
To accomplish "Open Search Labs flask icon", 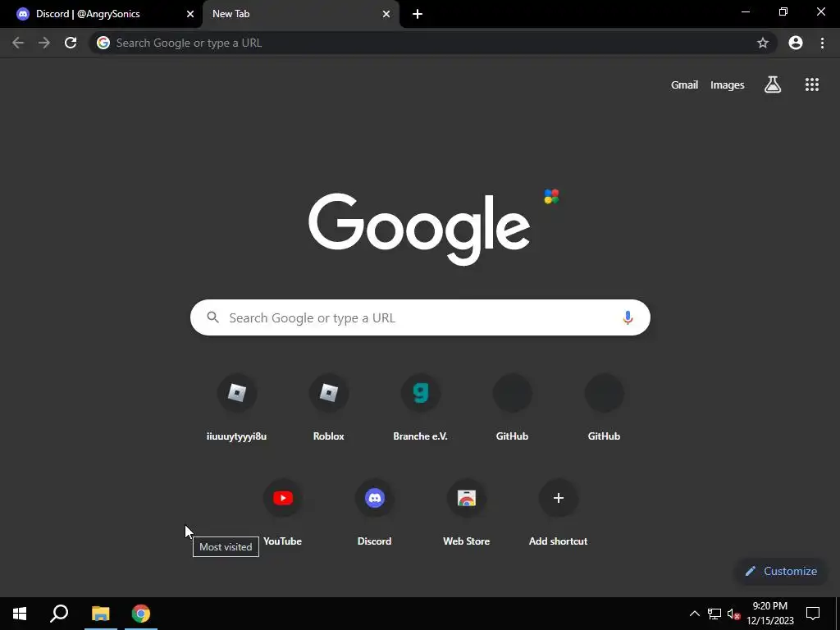I will [773, 84].
